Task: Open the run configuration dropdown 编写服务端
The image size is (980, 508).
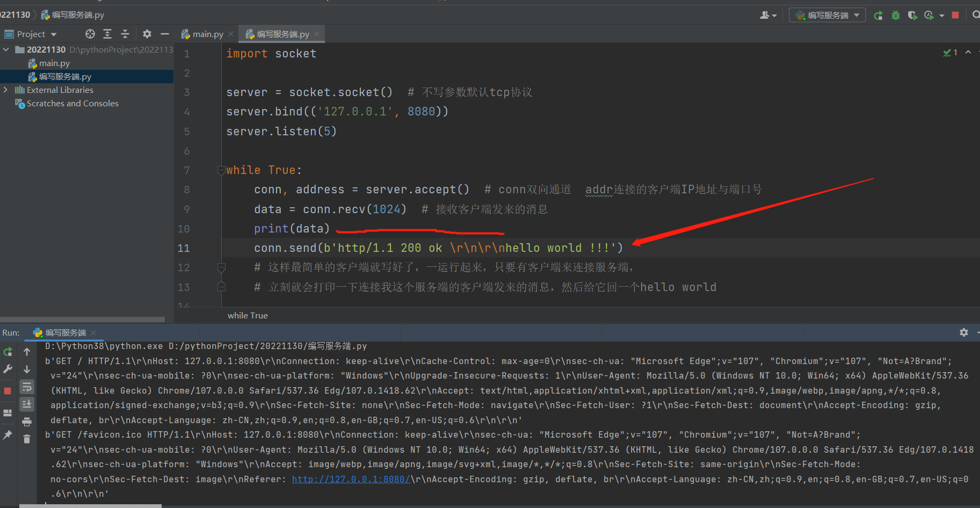Action: [x=827, y=16]
